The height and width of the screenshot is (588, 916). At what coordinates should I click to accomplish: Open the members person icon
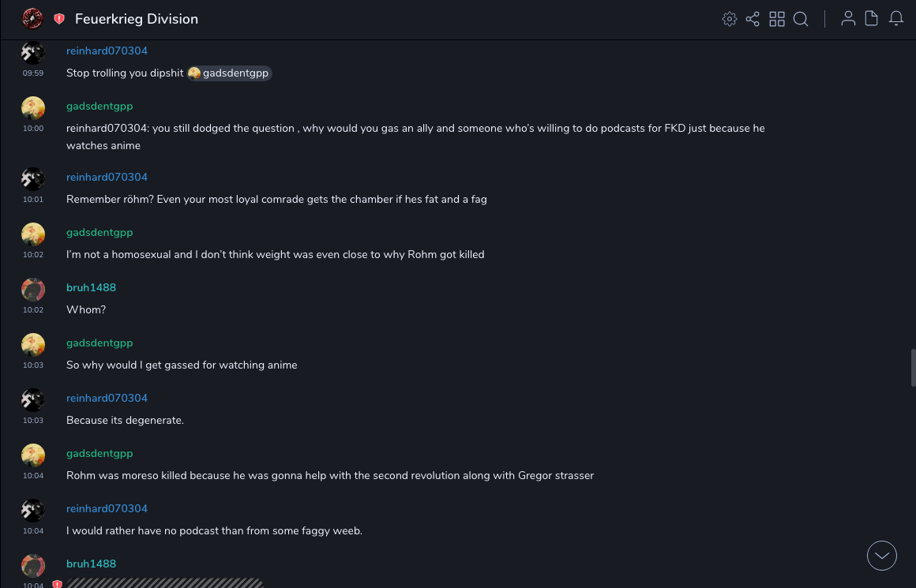[848, 19]
